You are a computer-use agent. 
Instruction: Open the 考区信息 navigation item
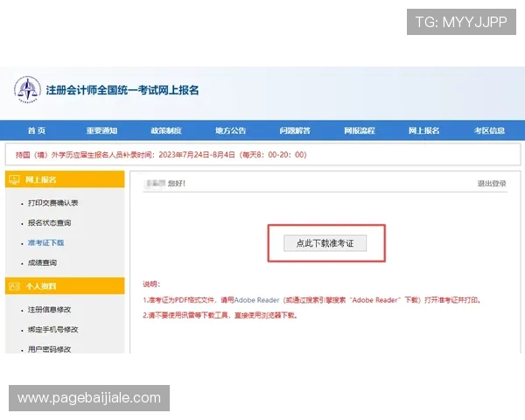coord(489,130)
